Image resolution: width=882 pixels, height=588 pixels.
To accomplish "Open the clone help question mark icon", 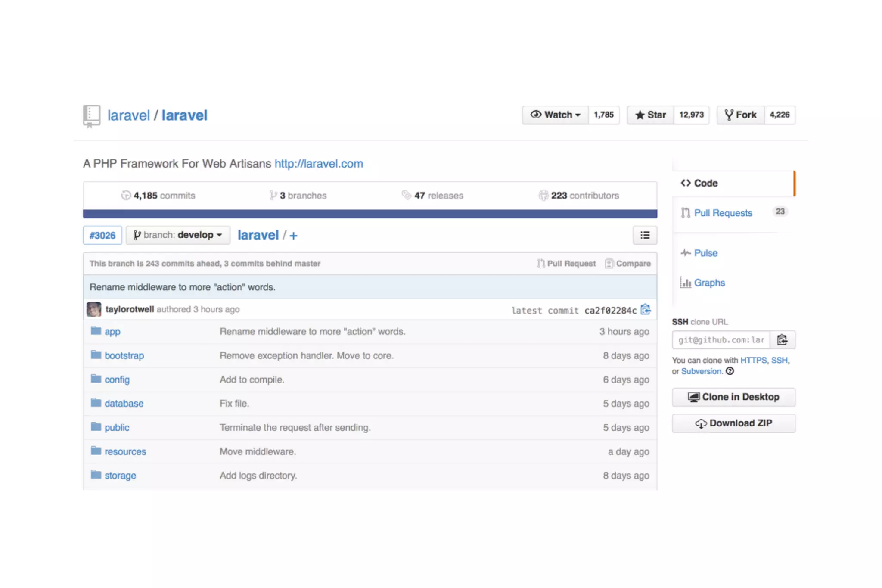I will 730,371.
